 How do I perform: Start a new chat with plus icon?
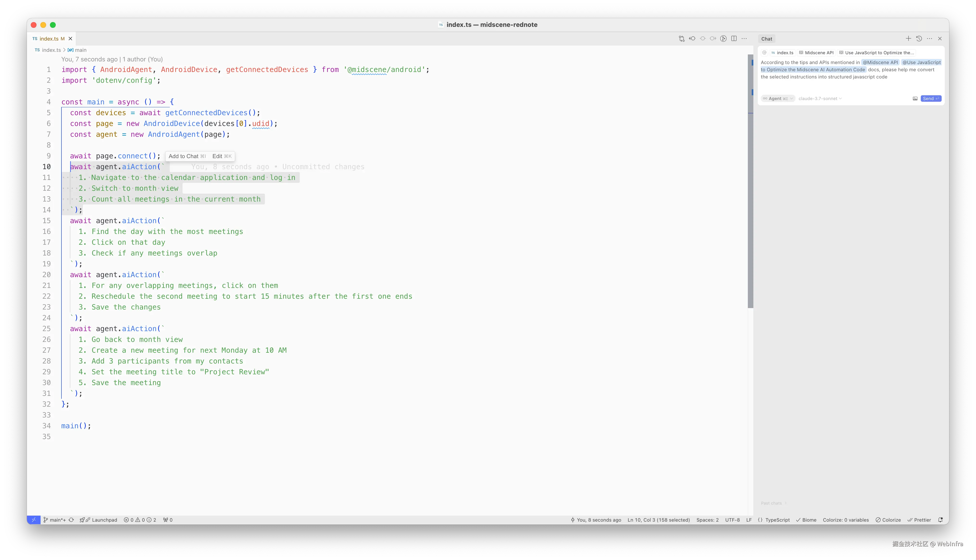pos(908,38)
